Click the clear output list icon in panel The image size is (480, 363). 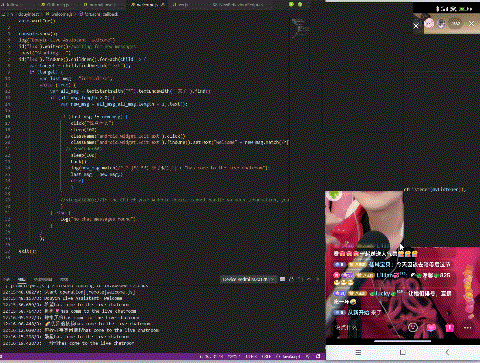point(283,279)
